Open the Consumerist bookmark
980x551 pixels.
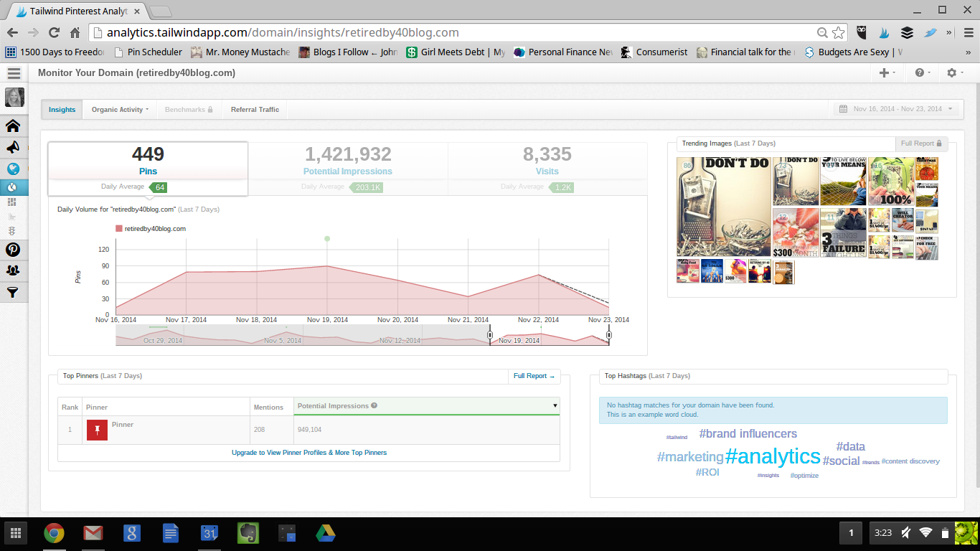coord(654,52)
